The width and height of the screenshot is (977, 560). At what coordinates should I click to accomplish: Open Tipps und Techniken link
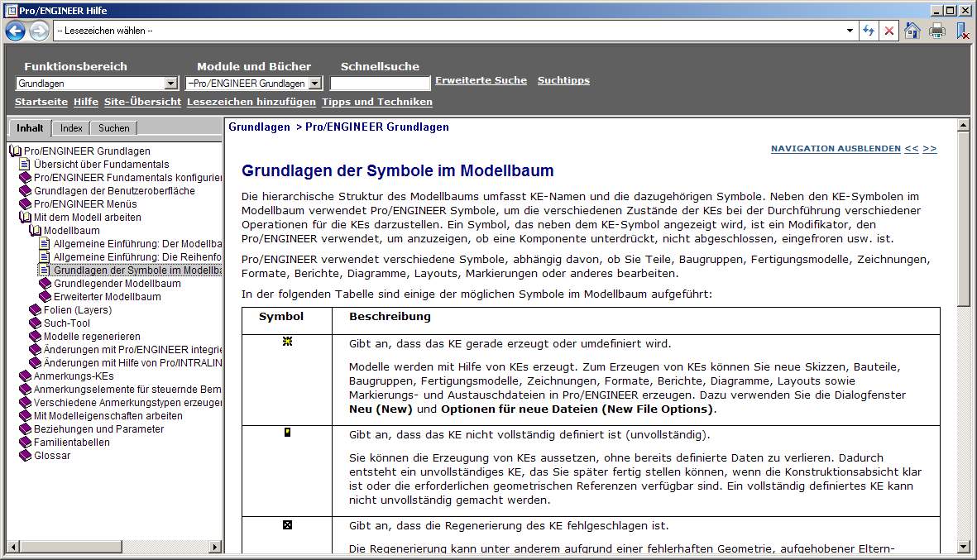[x=377, y=102]
